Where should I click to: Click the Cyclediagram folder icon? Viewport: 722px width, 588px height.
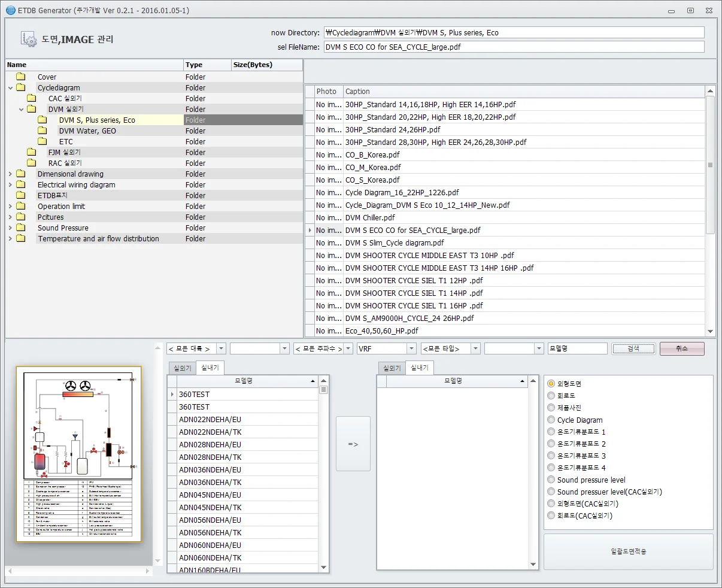[21, 87]
